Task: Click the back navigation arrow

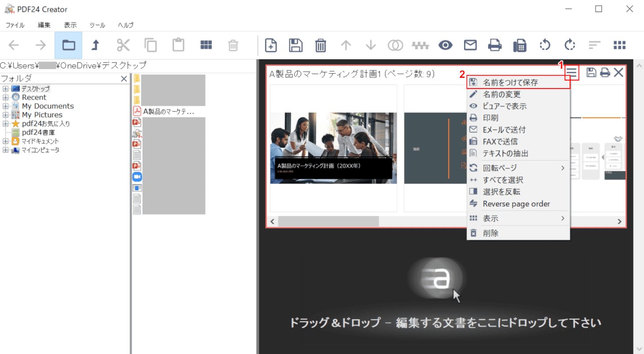Action: point(14,45)
